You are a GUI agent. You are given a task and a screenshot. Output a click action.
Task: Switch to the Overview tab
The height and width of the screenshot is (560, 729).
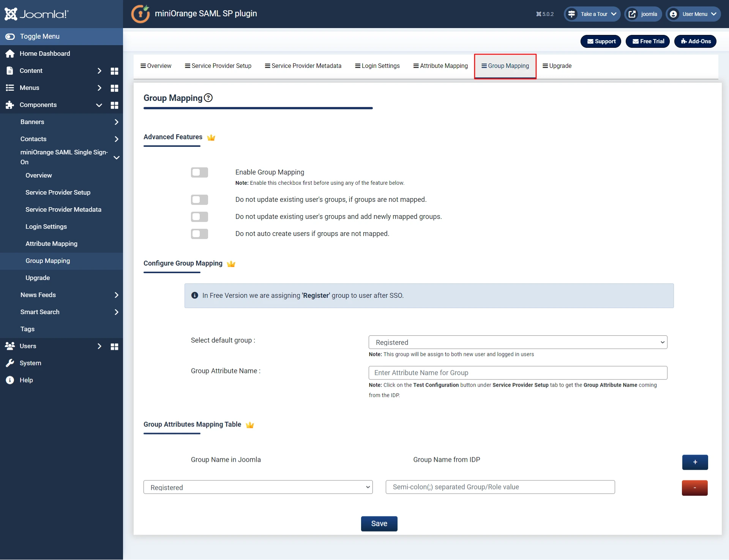pos(156,66)
